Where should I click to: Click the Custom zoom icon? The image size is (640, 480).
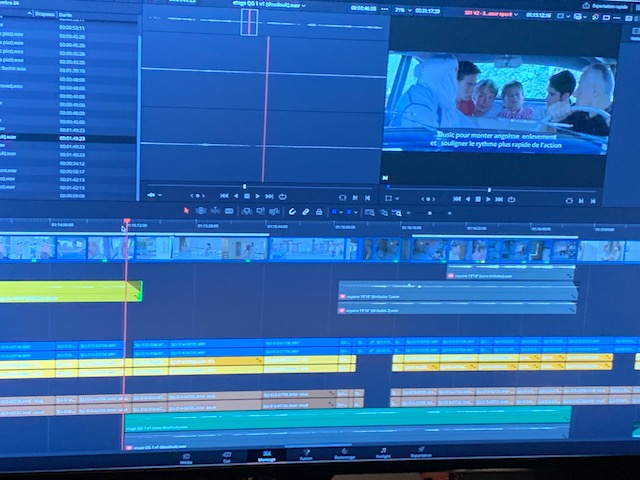click(x=396, y=213)
